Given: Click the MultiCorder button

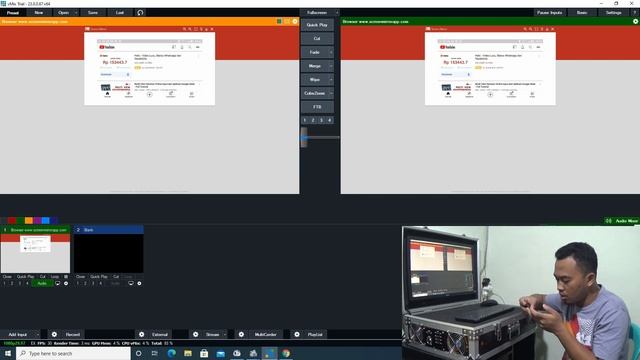Looking at the screenshot, I should [x=265, y=334].
